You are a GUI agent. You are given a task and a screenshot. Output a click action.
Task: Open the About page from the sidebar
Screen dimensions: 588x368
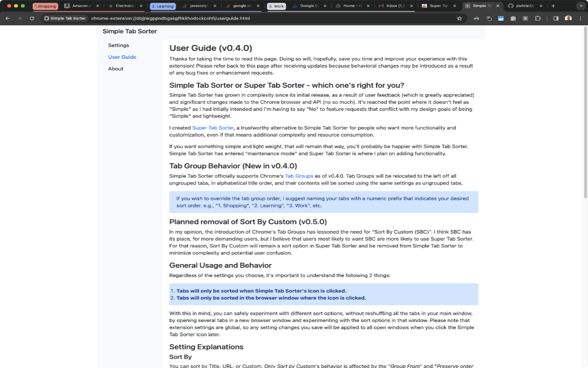click(x=116, y=69)
